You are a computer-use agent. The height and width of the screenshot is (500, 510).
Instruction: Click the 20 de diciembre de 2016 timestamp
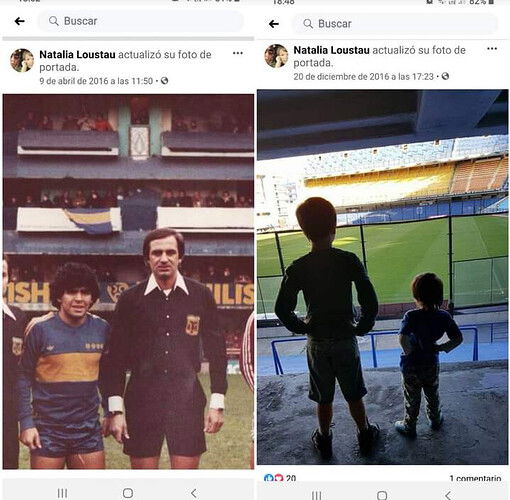click(363, 77)
